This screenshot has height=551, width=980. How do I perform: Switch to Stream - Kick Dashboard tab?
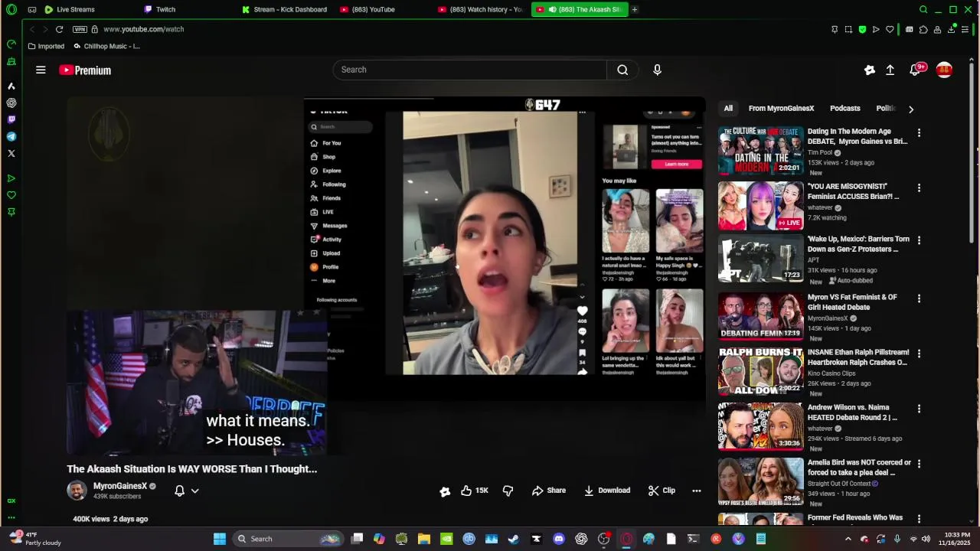click(284, 9)
